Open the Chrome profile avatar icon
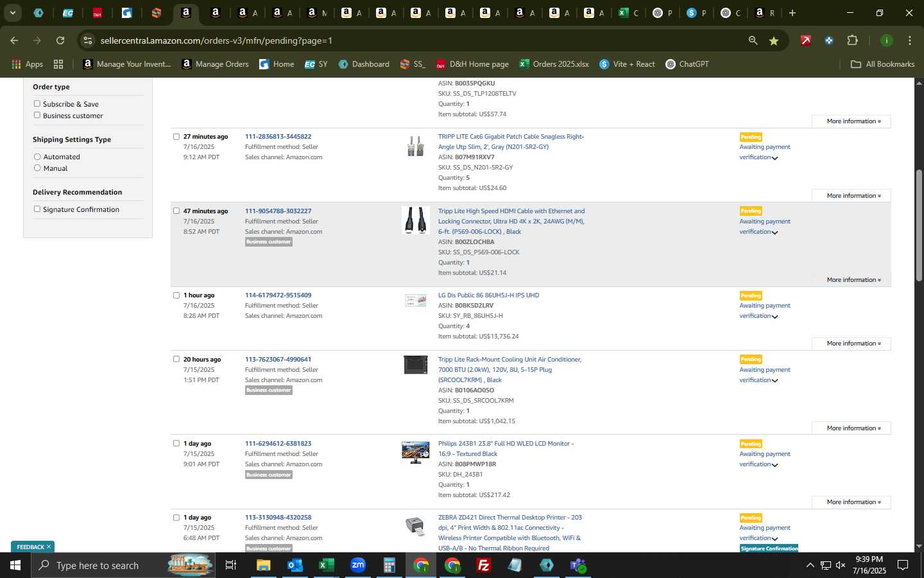The image size is (924, 578). [886, 40]
